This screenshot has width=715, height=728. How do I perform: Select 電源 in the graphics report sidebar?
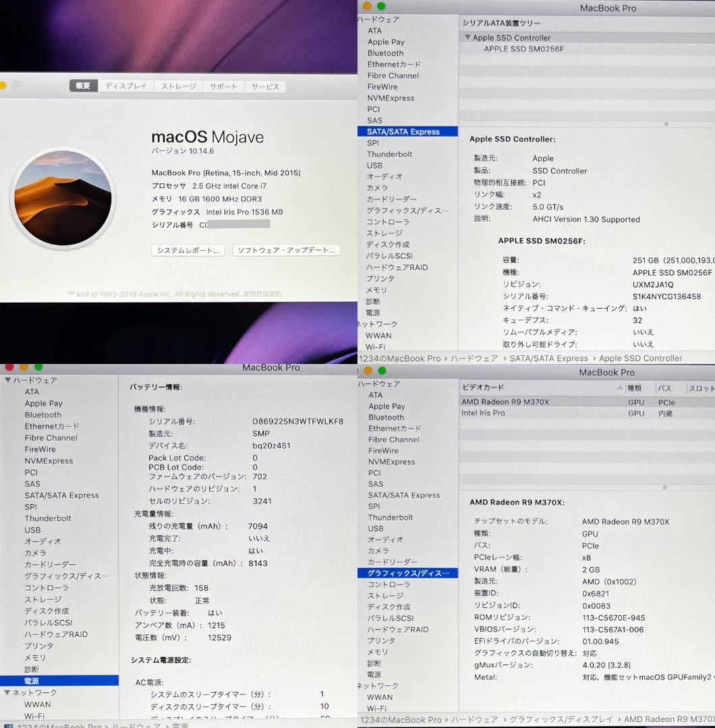click(374, 675)
